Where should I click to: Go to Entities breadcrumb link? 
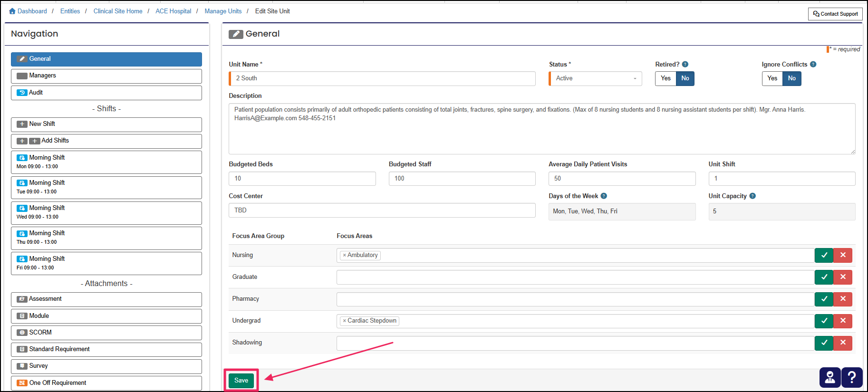tap(70, 11)
